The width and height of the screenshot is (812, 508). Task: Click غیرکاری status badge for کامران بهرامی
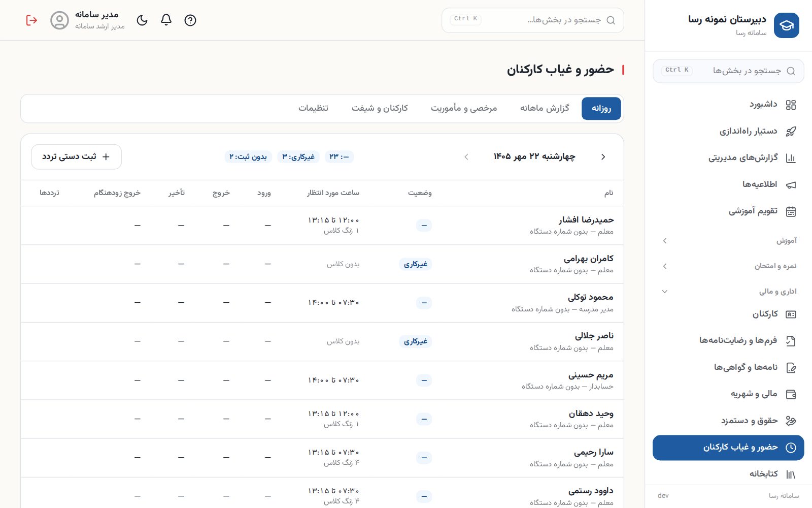tap(415, 264)
